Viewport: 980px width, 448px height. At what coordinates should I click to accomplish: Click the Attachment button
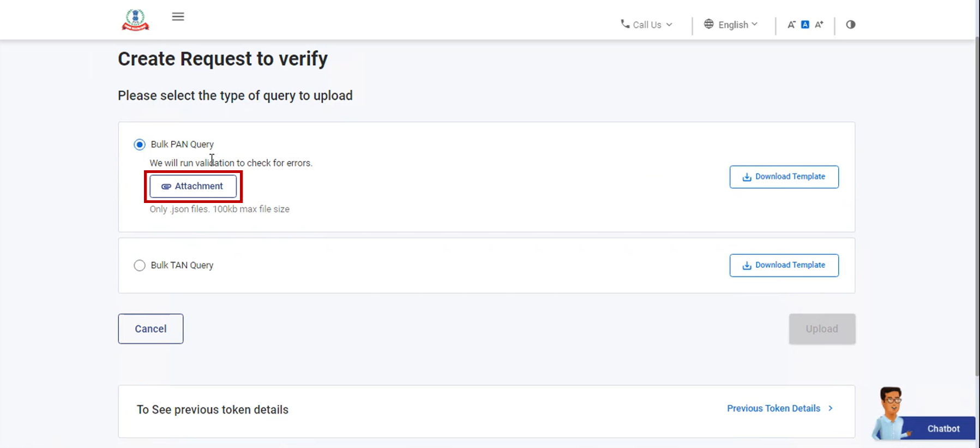click(x=193, y=186)
